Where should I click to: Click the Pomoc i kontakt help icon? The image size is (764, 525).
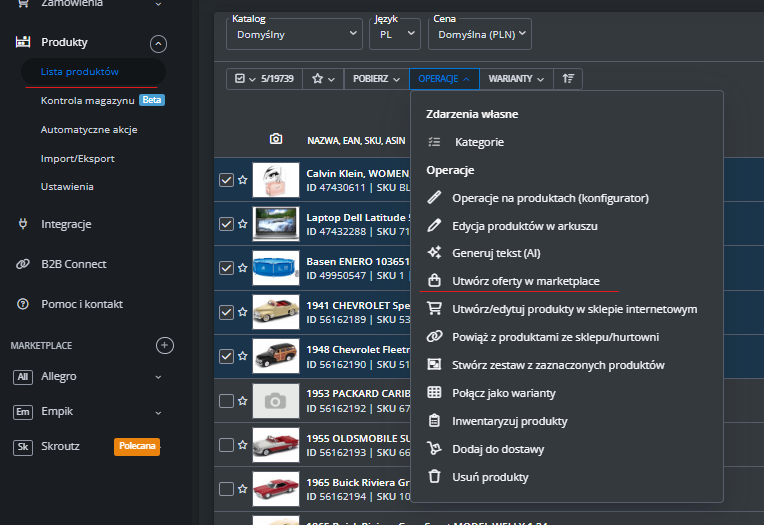click(x=22, y=304)
